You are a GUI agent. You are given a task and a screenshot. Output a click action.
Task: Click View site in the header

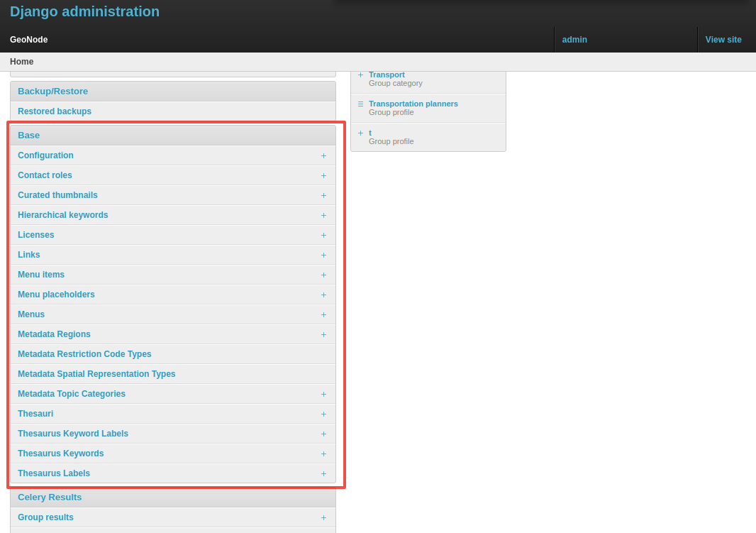point(723,40)
